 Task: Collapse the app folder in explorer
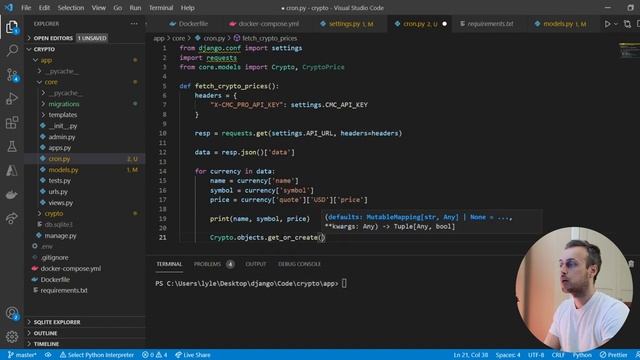pos(46,60)
